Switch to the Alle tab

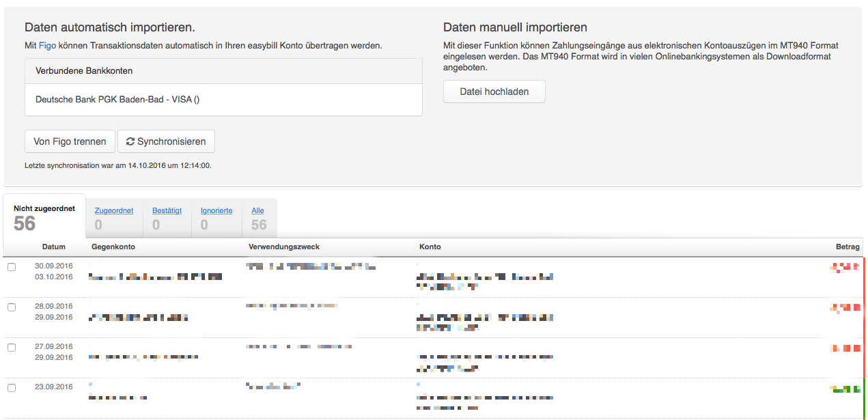[x=259, y=219]
